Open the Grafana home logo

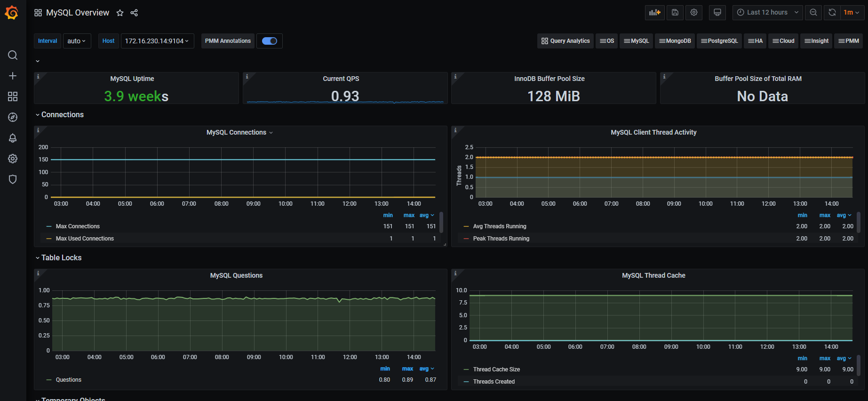click(12, 13)
